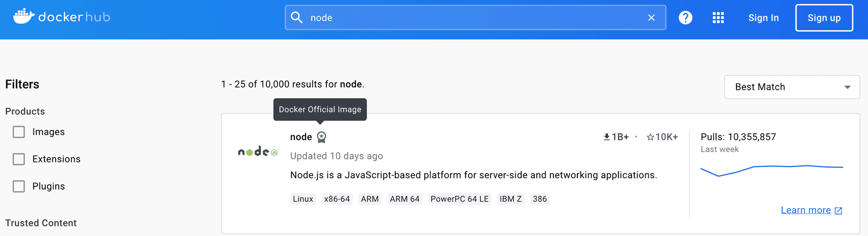
Task: Click the IBM Z tag
Action: tap(510, 199)
